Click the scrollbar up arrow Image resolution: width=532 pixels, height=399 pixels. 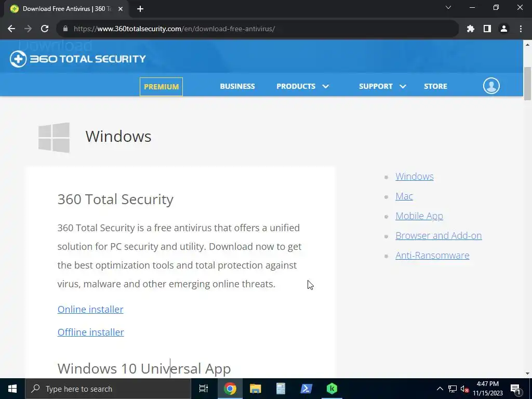[527, 44]
